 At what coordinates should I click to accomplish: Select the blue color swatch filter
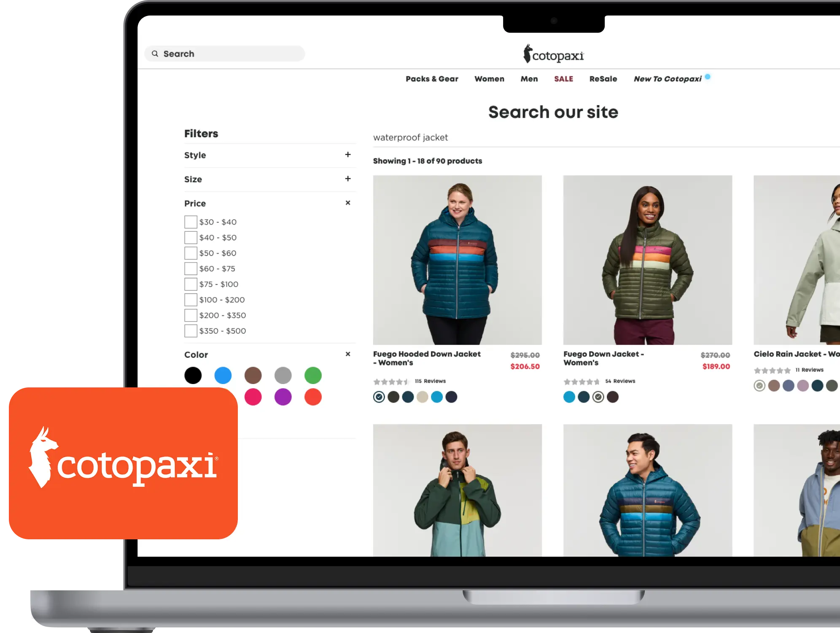tap(223, 375)
